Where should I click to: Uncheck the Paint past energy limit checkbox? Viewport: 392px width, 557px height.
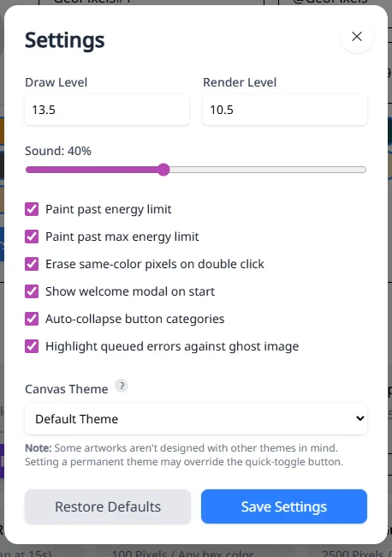tap(32, 209)
